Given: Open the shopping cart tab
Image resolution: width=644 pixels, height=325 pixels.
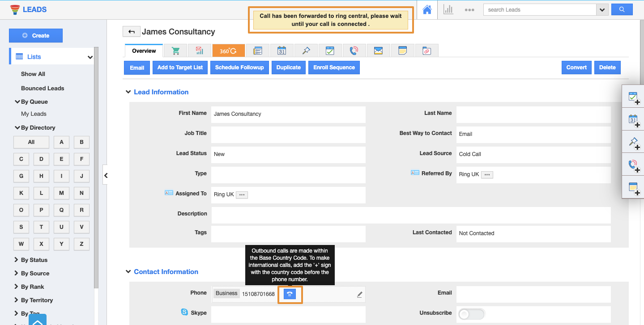Looking at the screenshot, I should click(175, 51).
